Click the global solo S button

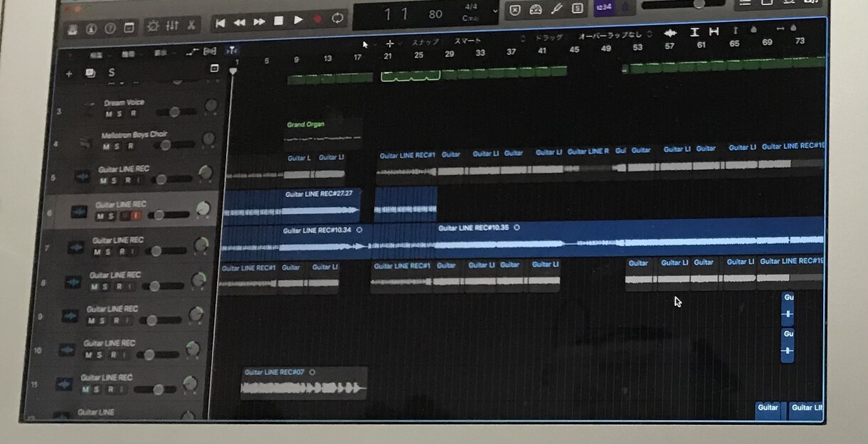(x=111, y=73)
